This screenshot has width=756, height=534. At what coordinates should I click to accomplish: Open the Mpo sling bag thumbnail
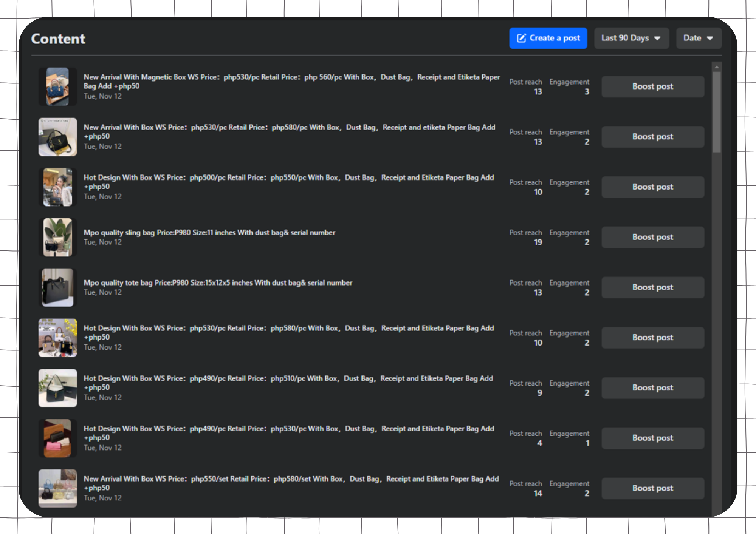[x=57, y=237]
